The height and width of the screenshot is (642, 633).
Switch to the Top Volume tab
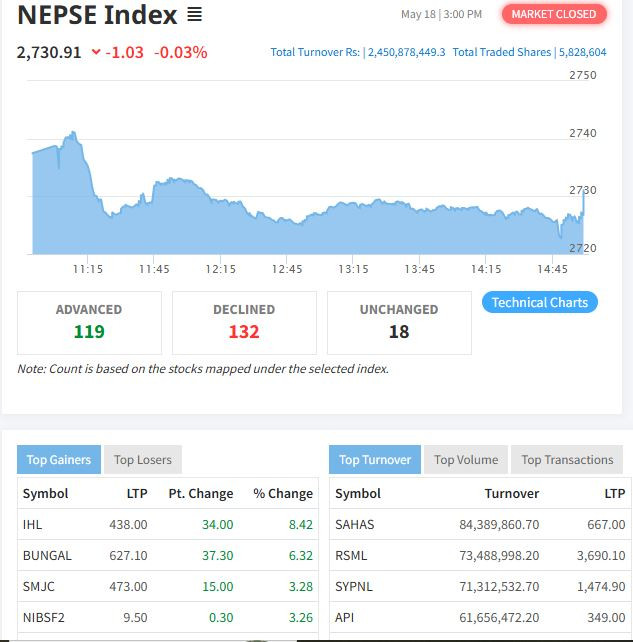[x=466, y=459]
